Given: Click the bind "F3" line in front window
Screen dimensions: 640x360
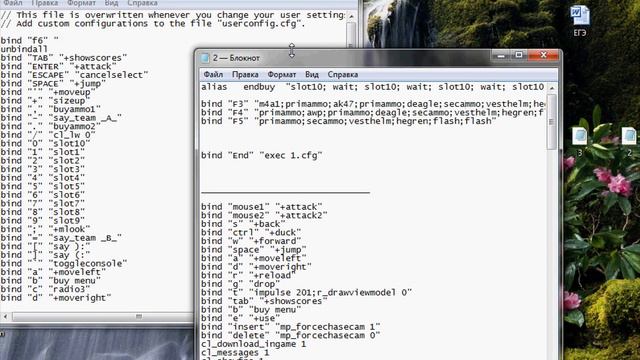Looking at the screenshot, I should point(373,104).
